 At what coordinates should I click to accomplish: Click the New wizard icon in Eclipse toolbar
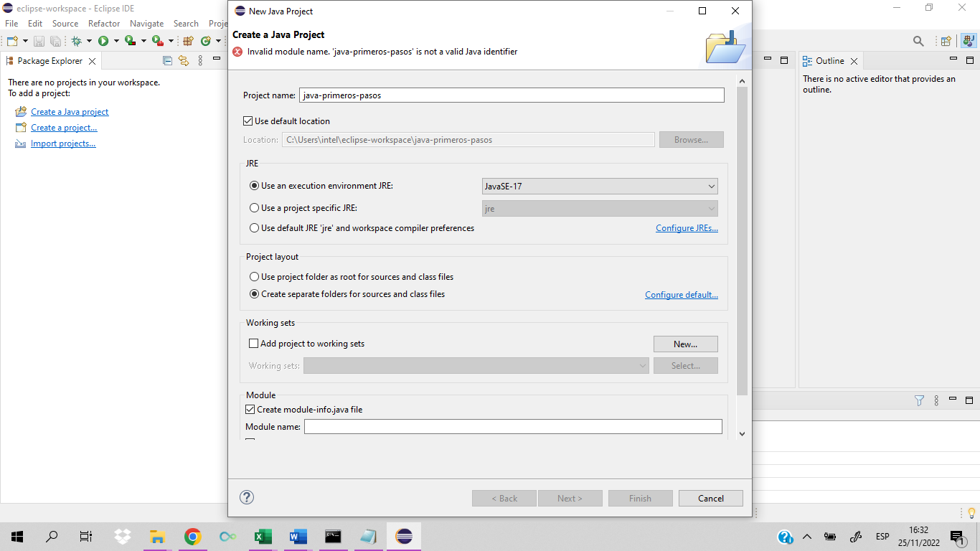[11, 41]
